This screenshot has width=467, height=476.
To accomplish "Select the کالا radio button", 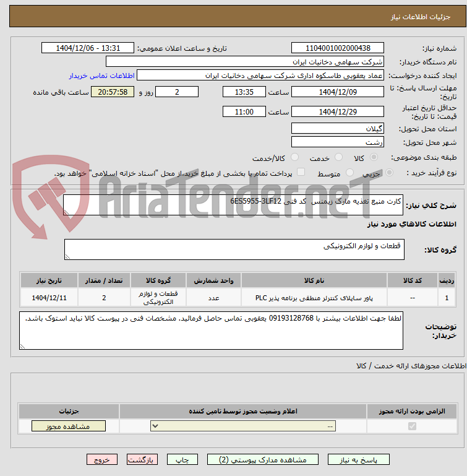I will (374, 157).
